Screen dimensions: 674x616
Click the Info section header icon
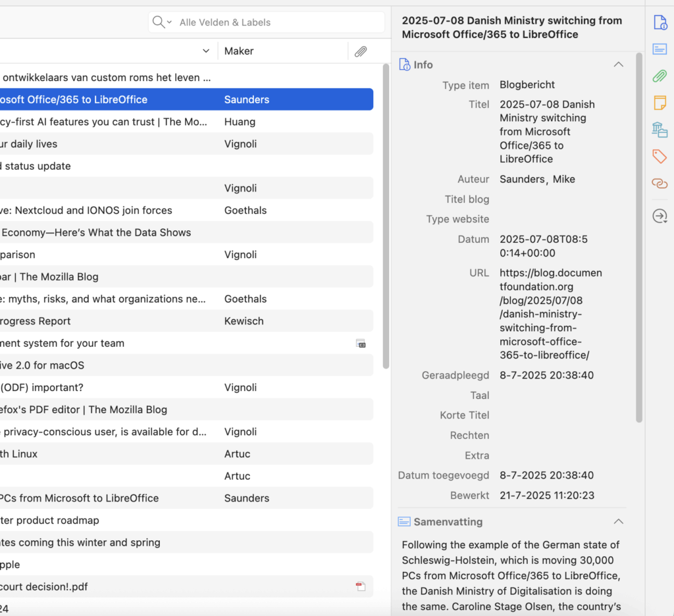[x=405, y=64]
